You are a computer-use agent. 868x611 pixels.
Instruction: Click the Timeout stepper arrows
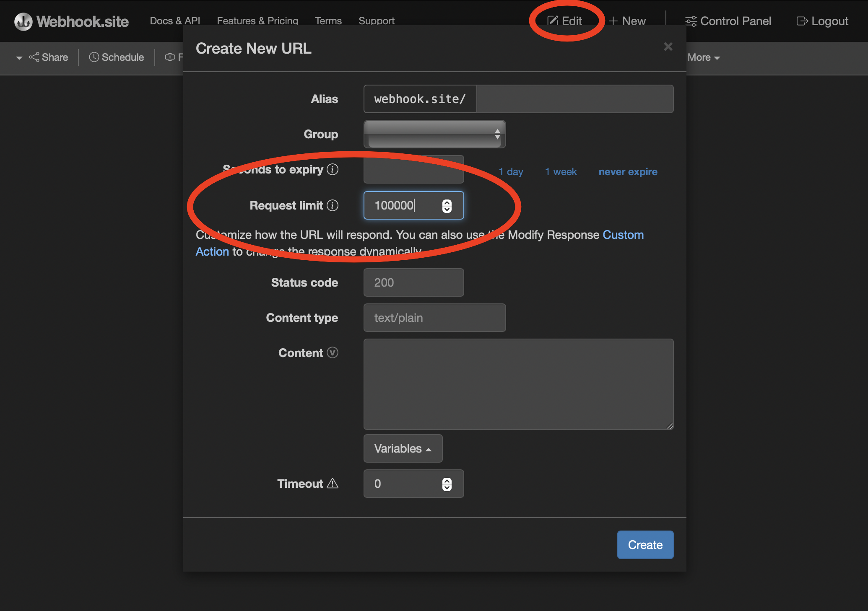click(x=447, y=484)
